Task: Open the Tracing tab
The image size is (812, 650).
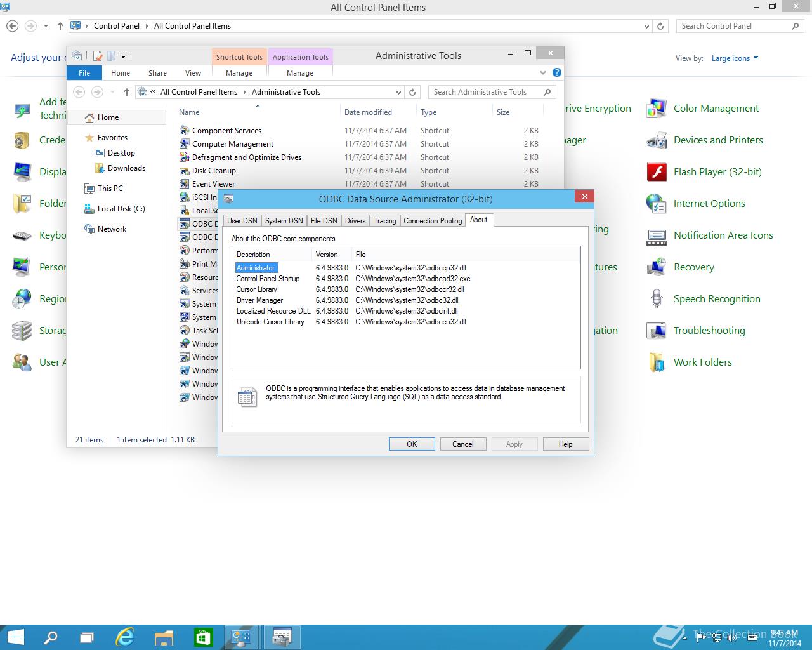Action: [384, 221]
